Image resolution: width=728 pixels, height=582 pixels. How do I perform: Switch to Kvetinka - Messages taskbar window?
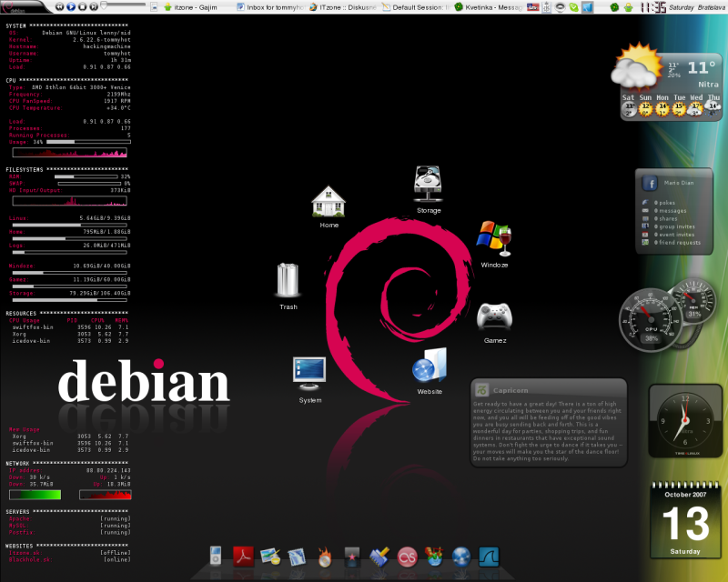489,7
